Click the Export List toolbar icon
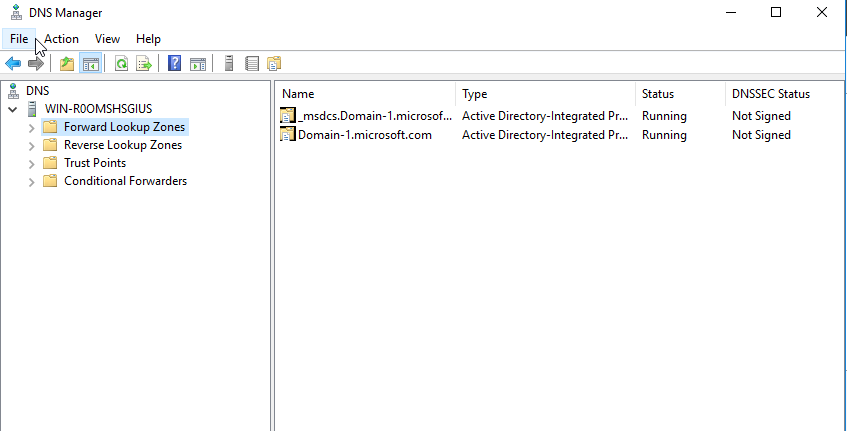 tap(144, 64)
